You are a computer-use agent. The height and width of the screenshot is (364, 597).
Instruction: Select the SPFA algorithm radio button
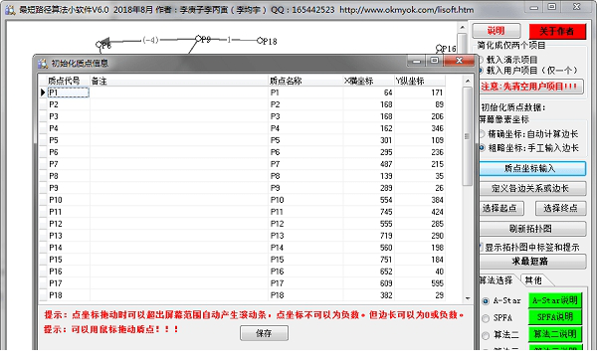point(486,318)
